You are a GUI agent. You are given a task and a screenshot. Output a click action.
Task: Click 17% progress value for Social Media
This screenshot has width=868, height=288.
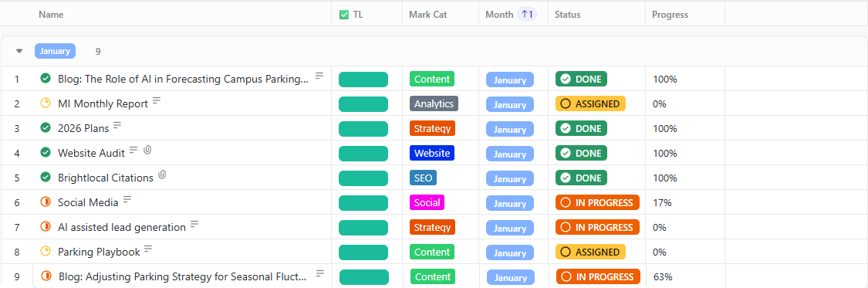click(662, 203)
